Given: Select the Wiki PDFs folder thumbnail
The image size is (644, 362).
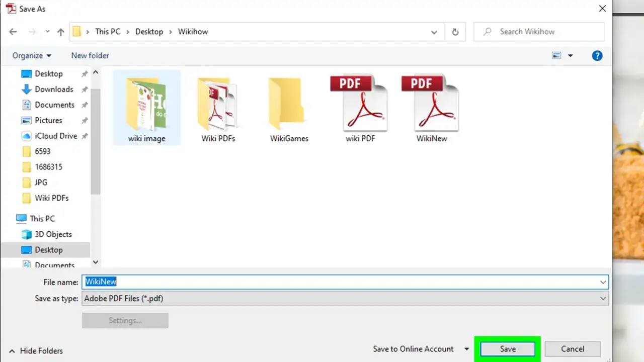Looking at the screenshot, I should tap(218, 110).
